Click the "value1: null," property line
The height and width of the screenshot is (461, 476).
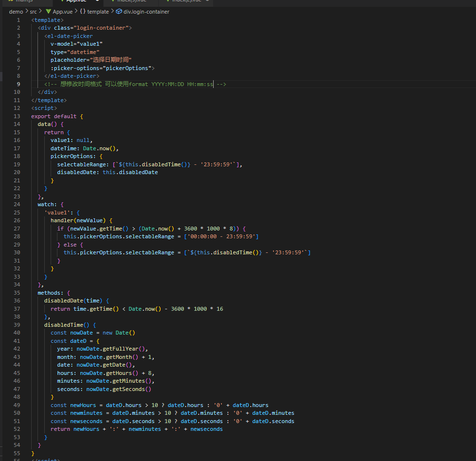tap(72, 140)
